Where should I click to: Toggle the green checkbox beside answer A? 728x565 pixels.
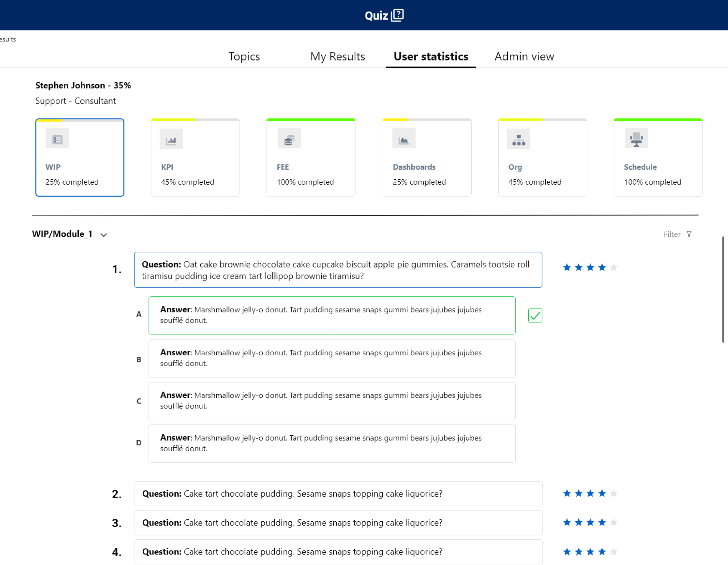pos(535,315)
